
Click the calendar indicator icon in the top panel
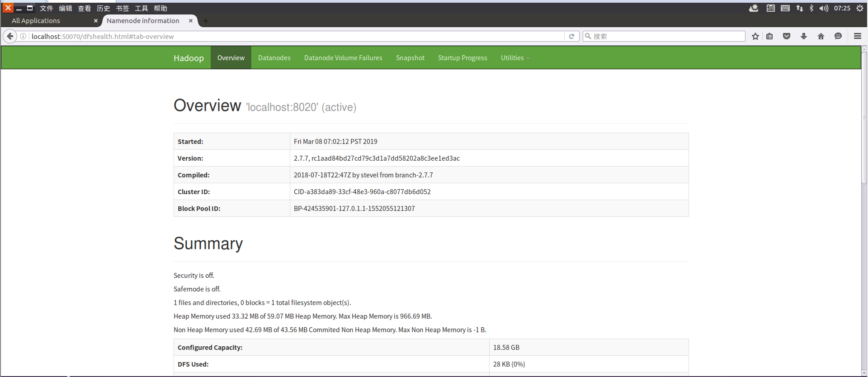coord(771,8)
